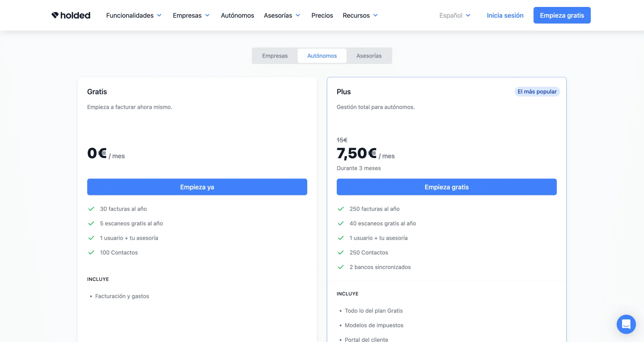Click the 7,50€ price on the Plus plan
644x342 pixels.
pyautogui.click(x=357, y=153)
